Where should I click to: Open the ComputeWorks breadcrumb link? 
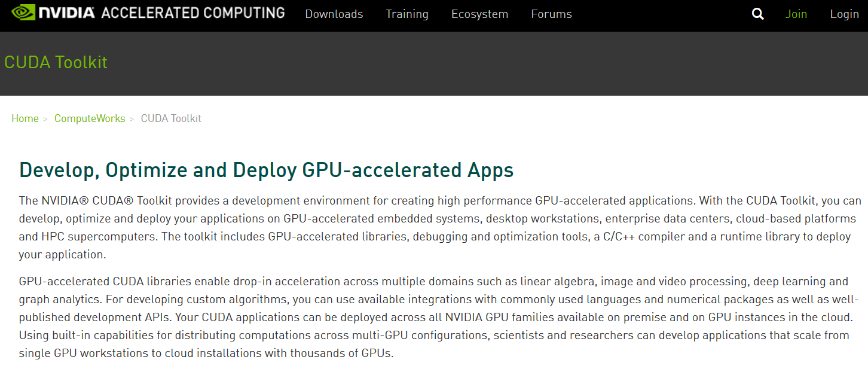click(x=90, y=118)
